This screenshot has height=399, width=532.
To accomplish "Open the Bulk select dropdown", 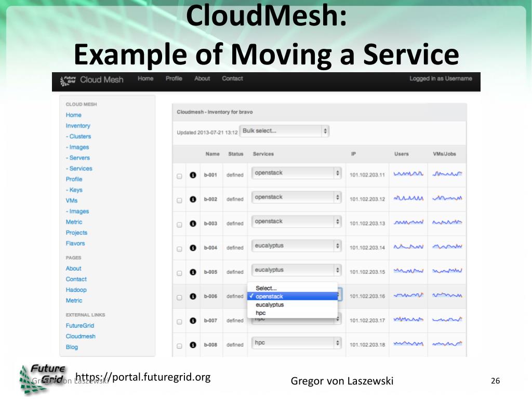I will point(284,131).
